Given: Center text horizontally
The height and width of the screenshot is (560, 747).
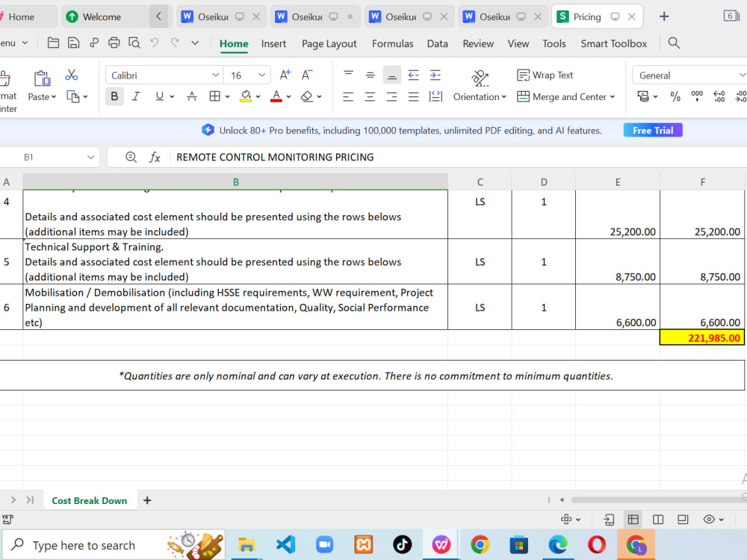Looking at the screenshot, I should 370,96.
